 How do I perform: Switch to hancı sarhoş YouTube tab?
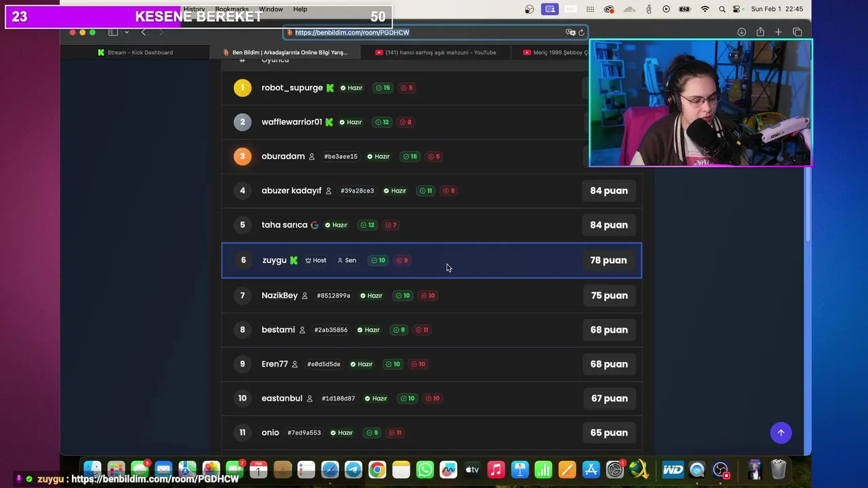[x=435, y=52]
